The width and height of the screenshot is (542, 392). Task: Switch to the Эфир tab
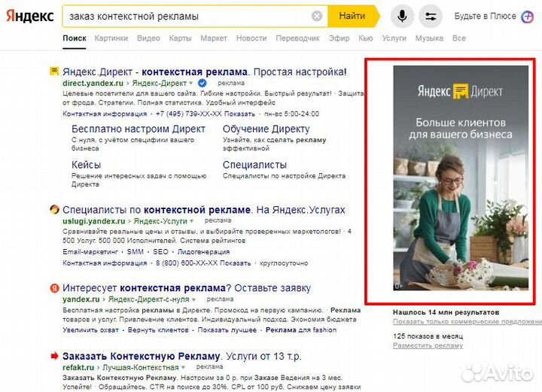point(339,38)
